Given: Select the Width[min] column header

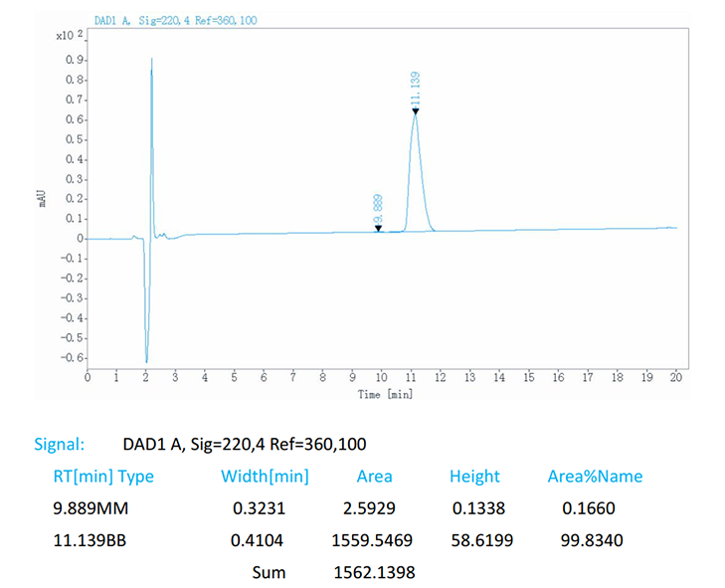Looking at the screenshot, I should pos(265,476).
